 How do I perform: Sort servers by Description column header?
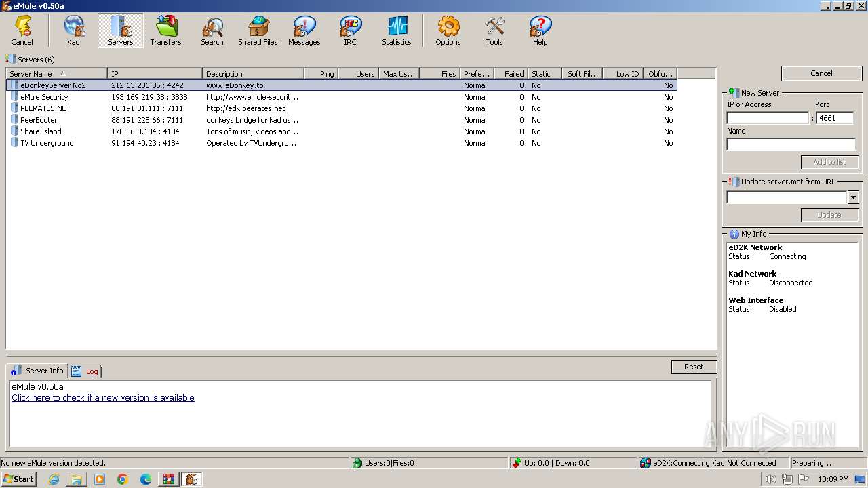pyautogui.click(x=253, y=73)
